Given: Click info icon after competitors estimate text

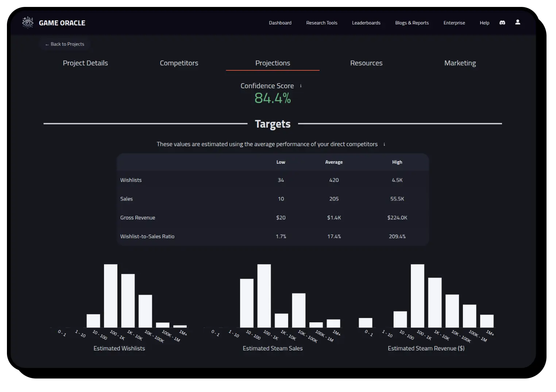Looking at the screenshot, I should point(384,144).
